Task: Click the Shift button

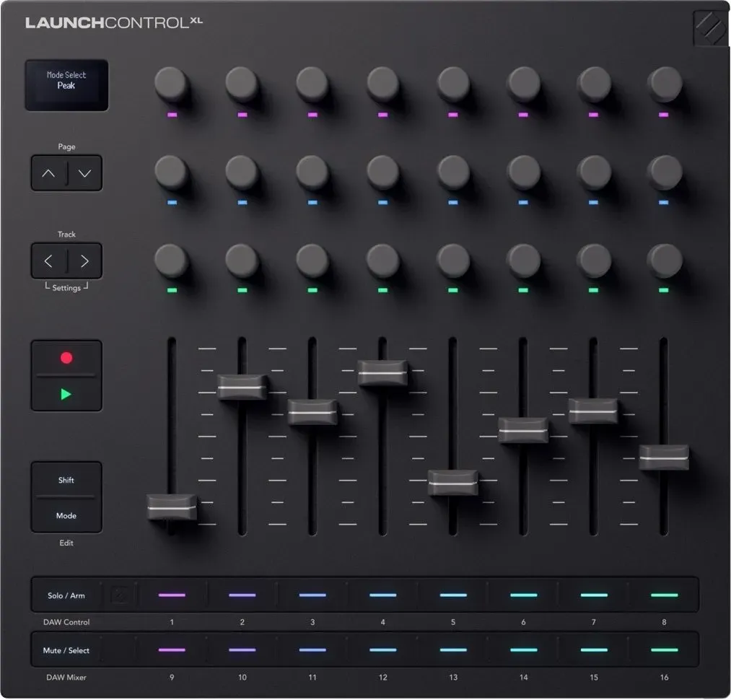Action: 66,480
